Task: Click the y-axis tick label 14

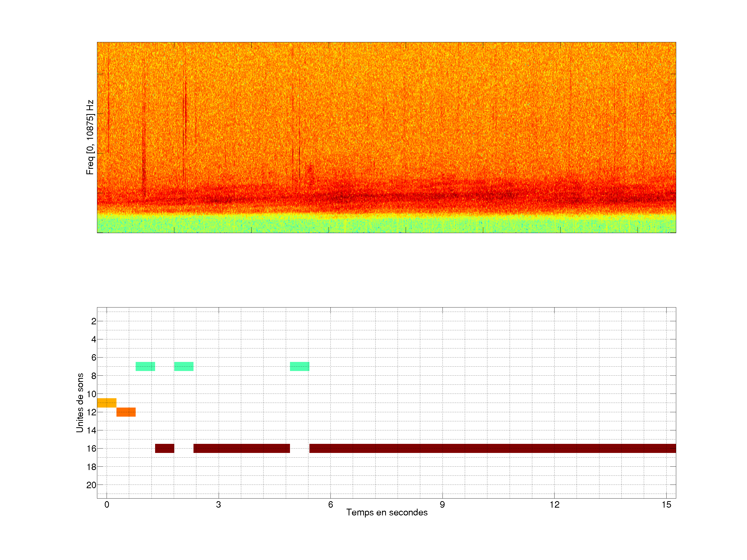Action: pyautogui.click(x=91, y=430)
